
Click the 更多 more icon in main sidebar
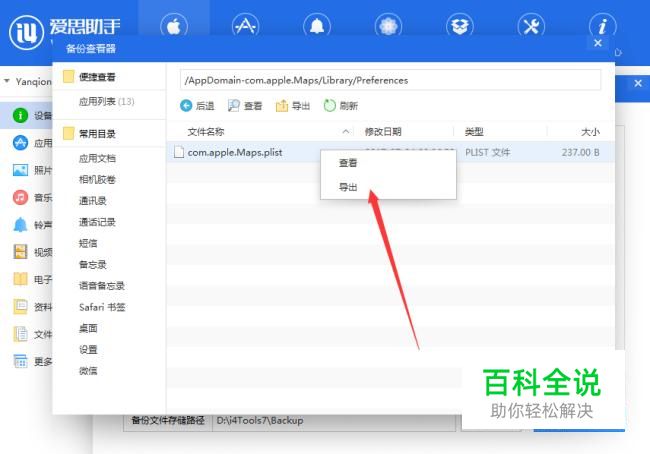20,361
